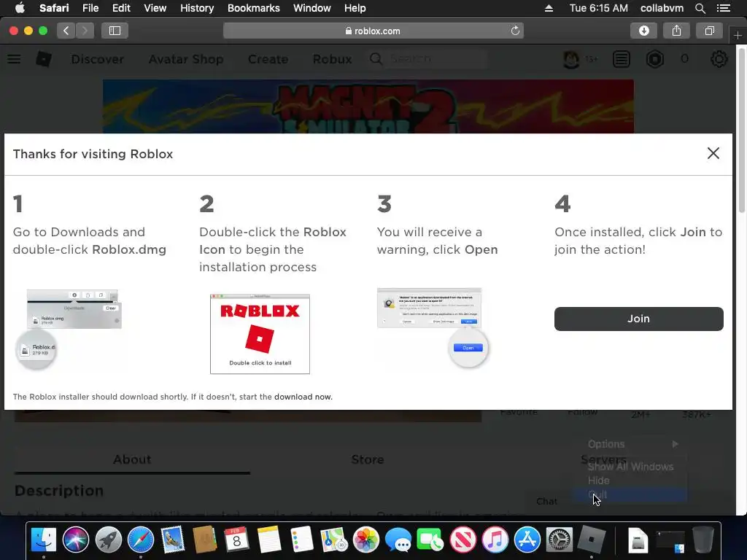Open Photos from the dock
Screen dimensions: 747x560
[x=366, y=540]
